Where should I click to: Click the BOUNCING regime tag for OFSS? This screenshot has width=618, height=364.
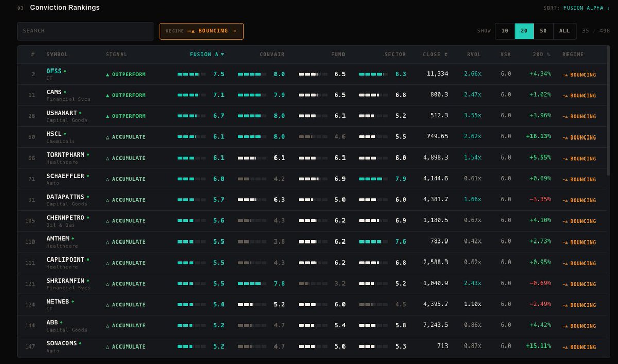pyautogui.click(x=579, y=75)
